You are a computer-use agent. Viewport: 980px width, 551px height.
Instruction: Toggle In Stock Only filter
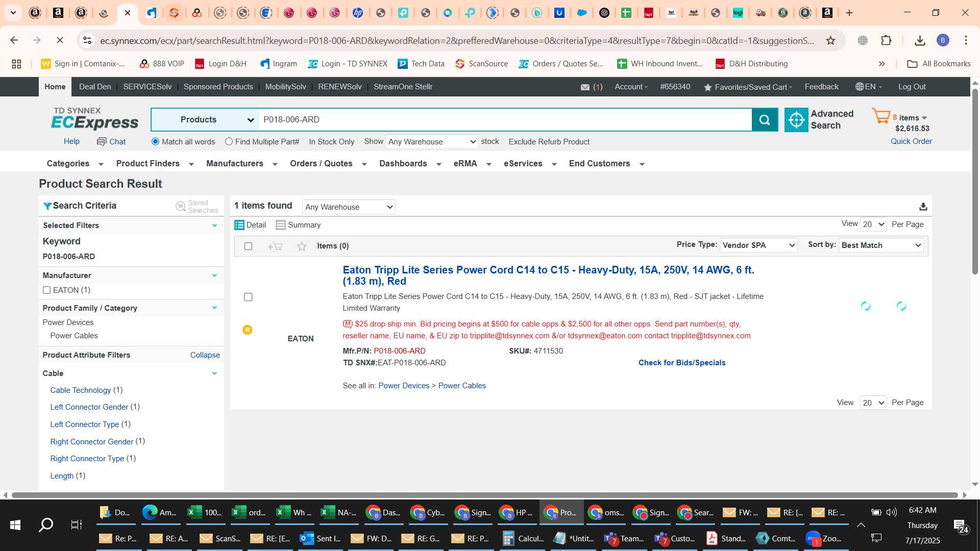tap(331, 142)
